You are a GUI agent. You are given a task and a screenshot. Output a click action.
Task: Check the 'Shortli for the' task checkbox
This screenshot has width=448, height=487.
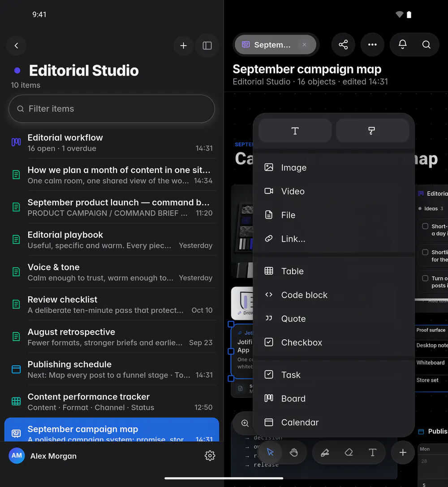[x=425, y=252]
